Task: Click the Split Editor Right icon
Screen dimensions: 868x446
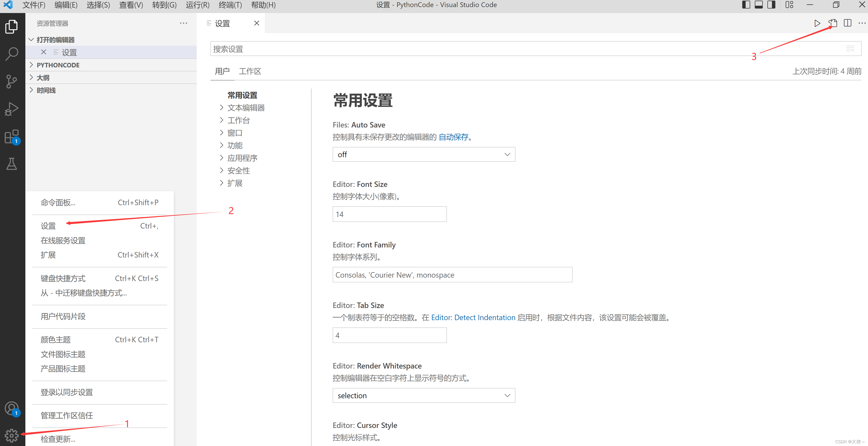Action: coord(847,23)
